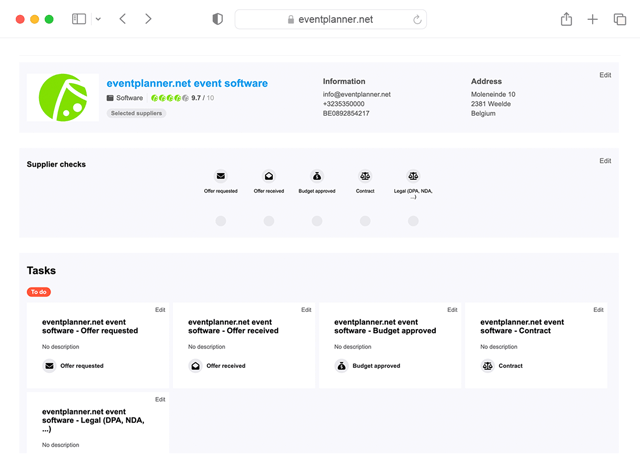Select the phone number +3235350000

pos(343,104)
